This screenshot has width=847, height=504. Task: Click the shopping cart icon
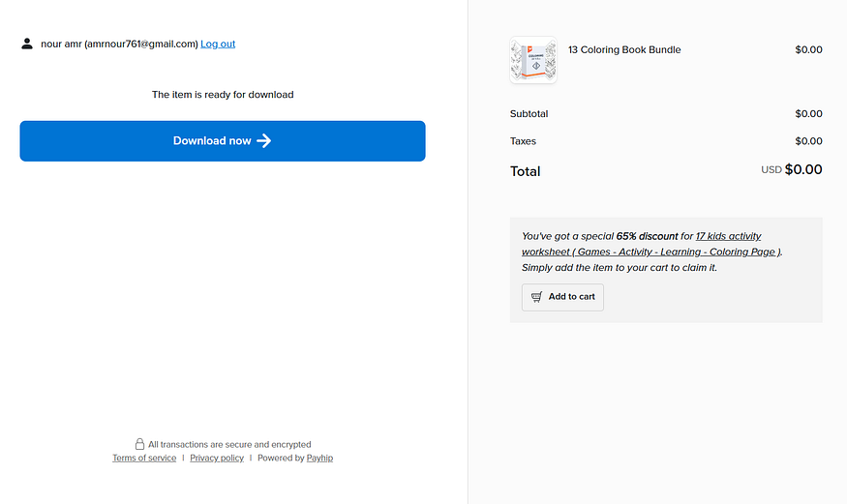click(536, 297)
